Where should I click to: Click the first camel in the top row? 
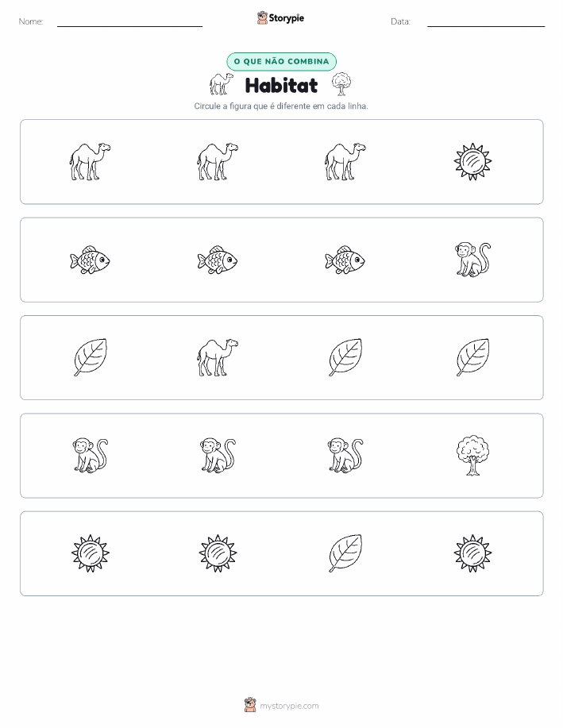coord(90,162)
